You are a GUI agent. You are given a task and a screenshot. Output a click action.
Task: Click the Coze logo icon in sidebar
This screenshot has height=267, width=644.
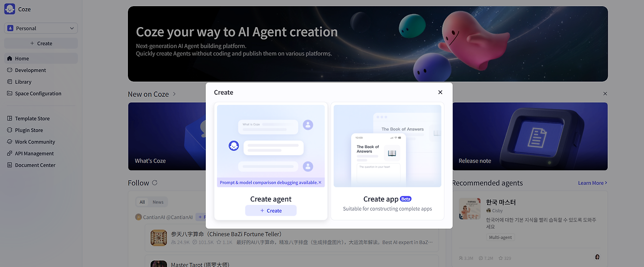[x=10, y=10]
